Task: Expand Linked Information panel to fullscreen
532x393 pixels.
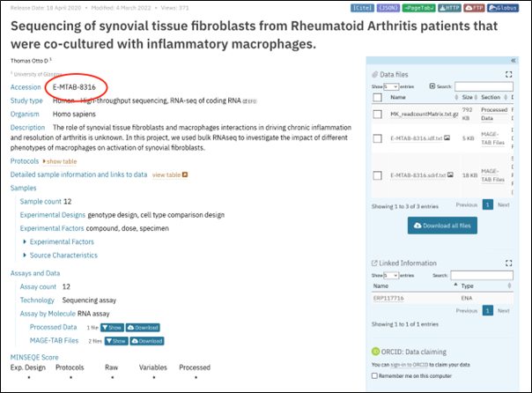Action: (x=508, y=263)
